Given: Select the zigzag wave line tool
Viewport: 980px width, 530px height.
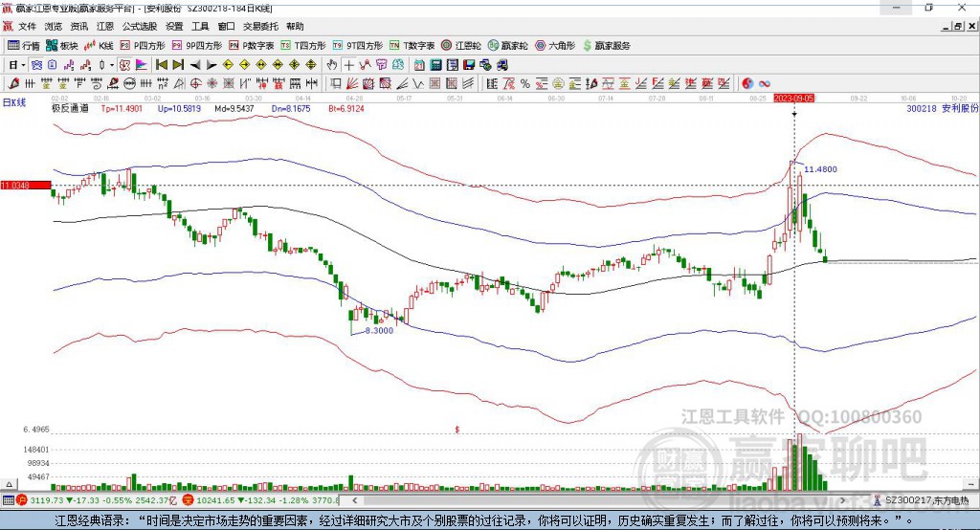Looking at the screenshot, I should coord(418,84).
